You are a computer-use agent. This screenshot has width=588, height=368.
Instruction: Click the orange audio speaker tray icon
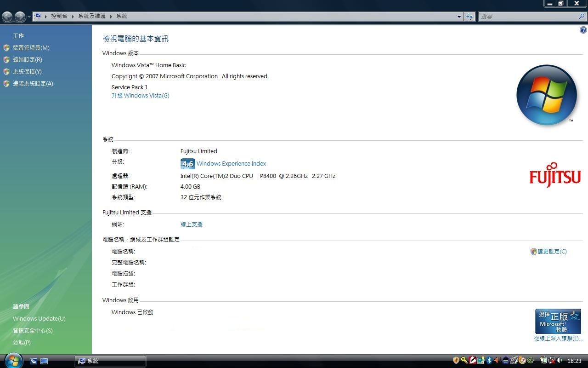coord(497,360)
